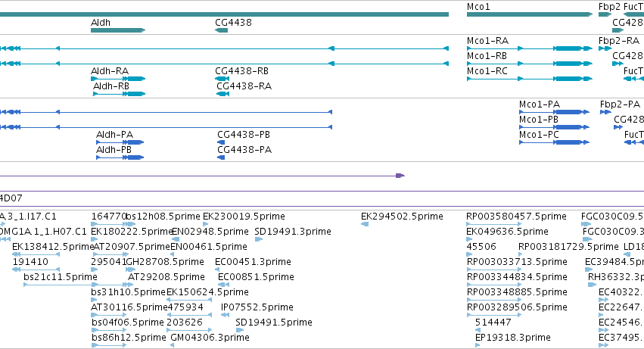644x349 pixels.
Task: Click the Mco1-PA protein feature
Action: point(554,112)
